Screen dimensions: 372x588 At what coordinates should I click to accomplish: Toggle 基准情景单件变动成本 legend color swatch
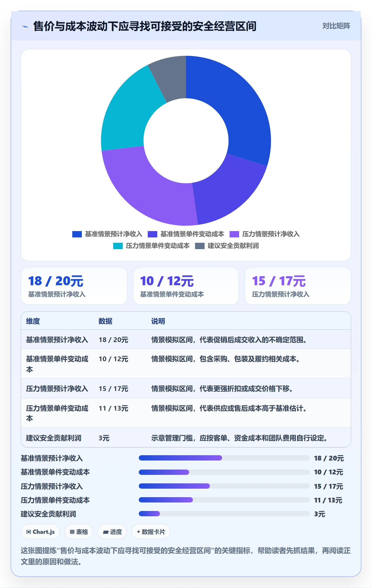tap(152, 234)
